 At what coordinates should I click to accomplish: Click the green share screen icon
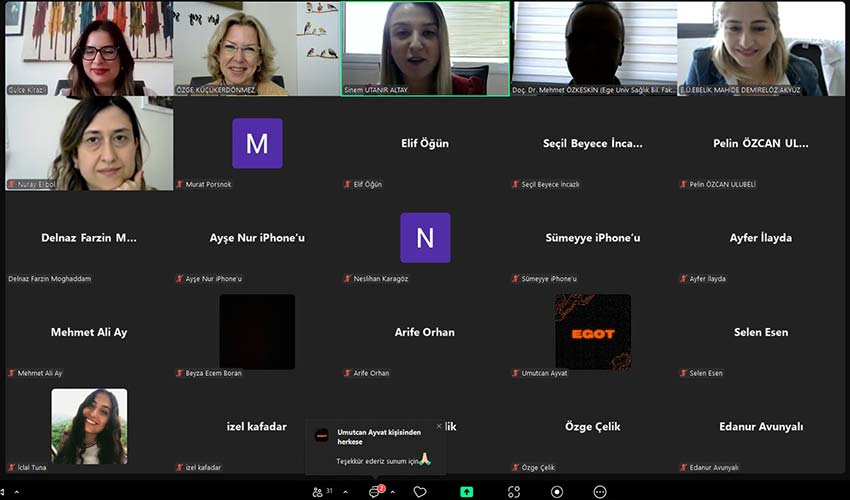[x=466, y=492]
